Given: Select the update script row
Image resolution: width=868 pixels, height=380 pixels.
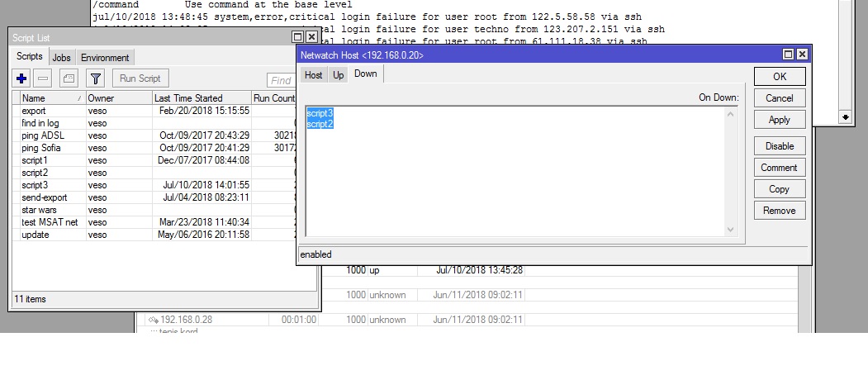Looking at the screenshot, I should click(x=155, y=235).
